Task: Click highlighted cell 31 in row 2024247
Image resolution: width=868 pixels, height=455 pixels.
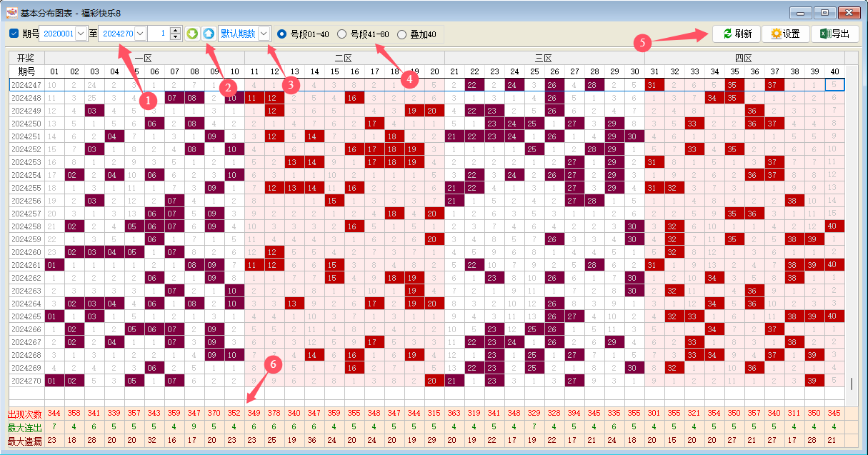Action: pos(654,84)
